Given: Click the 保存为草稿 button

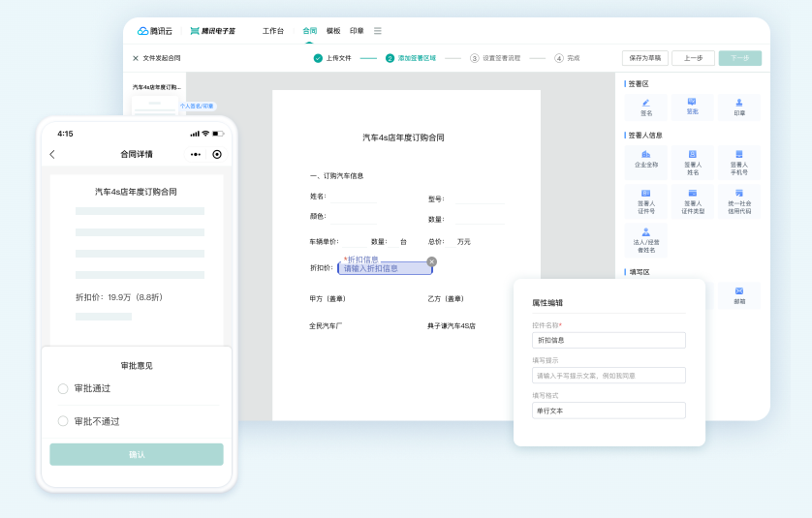Looking at the screenshot, I should pos(641,58).
